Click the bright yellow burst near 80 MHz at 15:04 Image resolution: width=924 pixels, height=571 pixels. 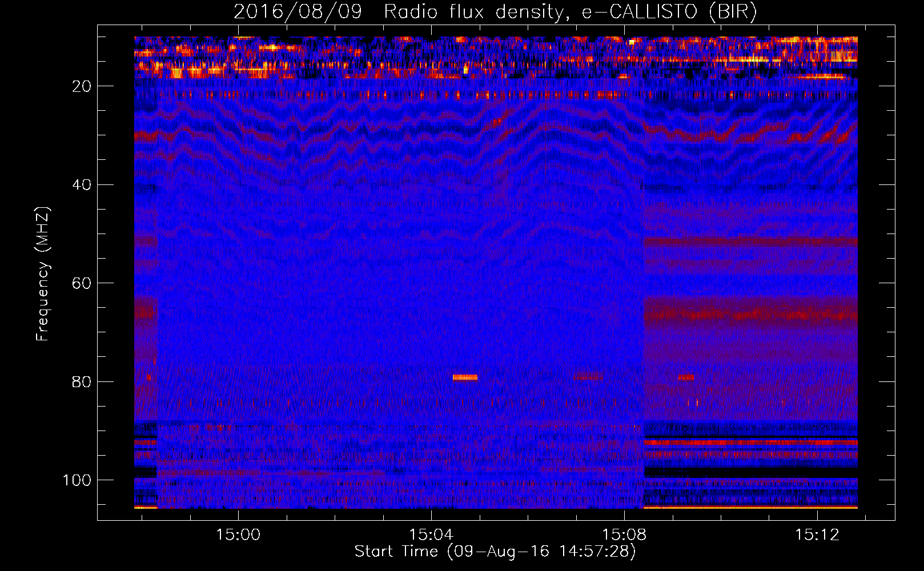[x=465, y=377]
